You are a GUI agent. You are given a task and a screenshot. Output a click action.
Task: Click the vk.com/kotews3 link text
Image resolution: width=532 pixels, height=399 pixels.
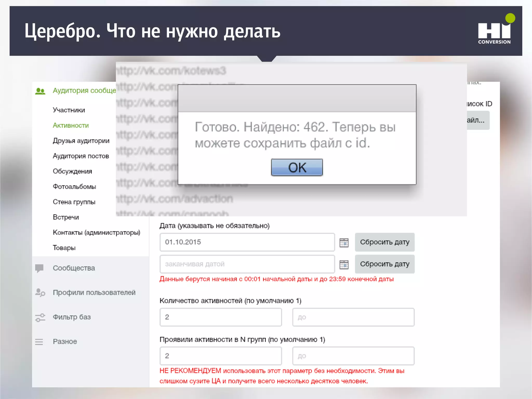171,71
